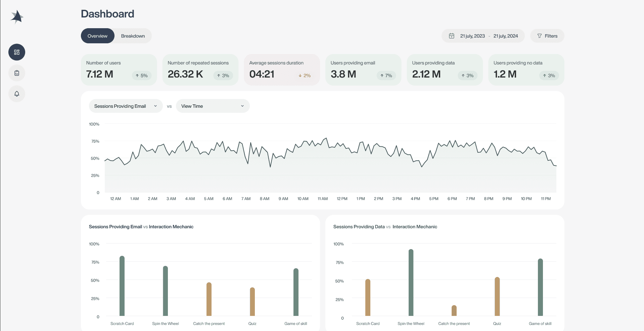Click the Quiz bar in Data chart
This screenshot has height=331, width=644.
pyautogui.click(x=497, y=296)
